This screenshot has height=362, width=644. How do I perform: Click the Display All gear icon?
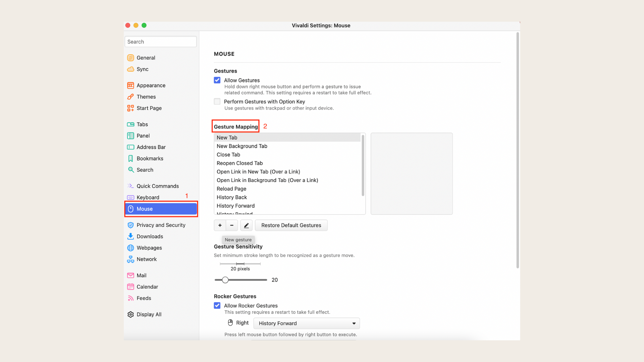coord(130,314)
